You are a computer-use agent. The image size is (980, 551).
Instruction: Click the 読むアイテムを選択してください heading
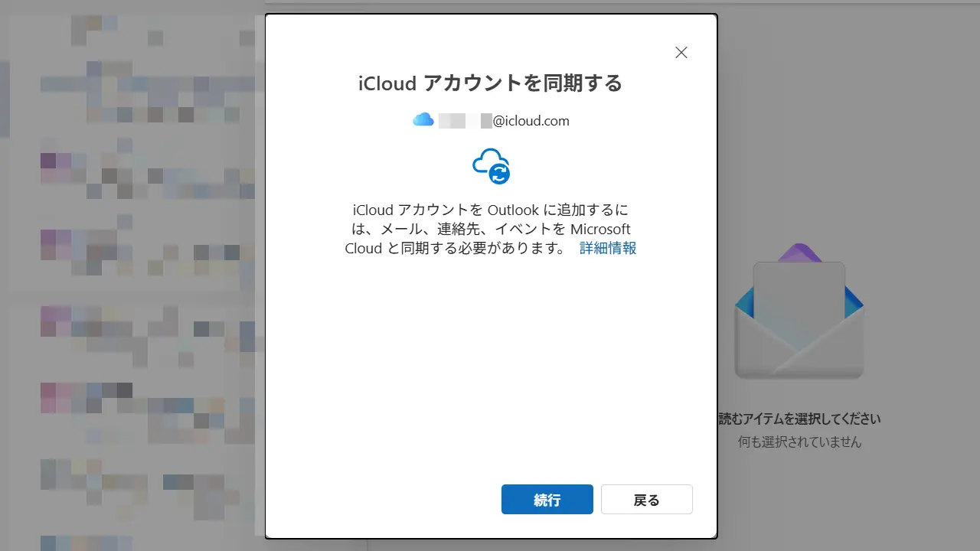pos(799,419)
